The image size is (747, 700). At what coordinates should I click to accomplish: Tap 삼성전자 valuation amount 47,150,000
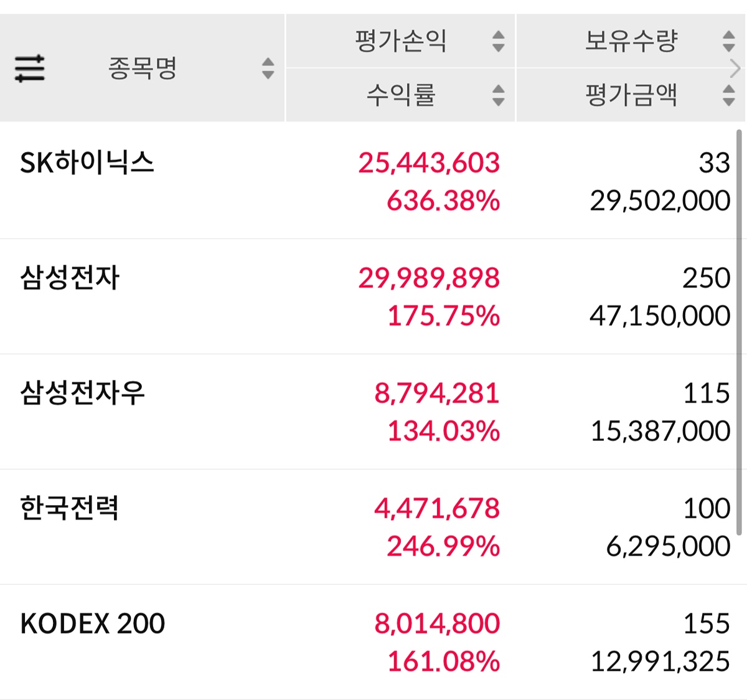660,316
